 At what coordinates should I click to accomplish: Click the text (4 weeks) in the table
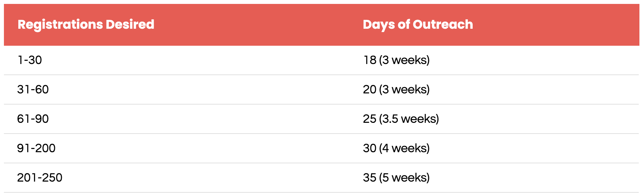click(404, 148)
